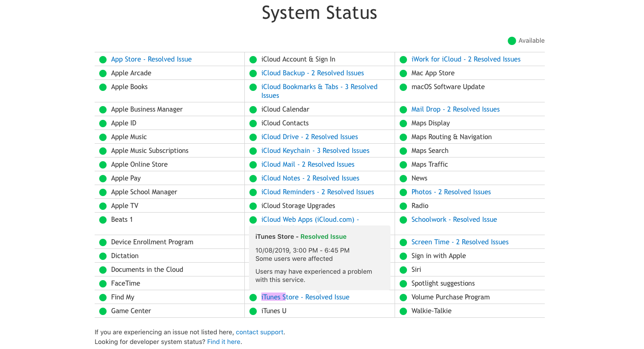Click tooltip text Some users were affected
The width and height of the screenshot is (644, 349).
click(294, 259)
